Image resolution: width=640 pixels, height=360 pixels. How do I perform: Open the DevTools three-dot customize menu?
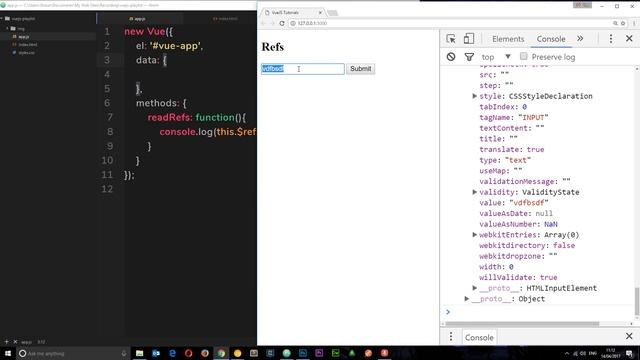point(611,39)
